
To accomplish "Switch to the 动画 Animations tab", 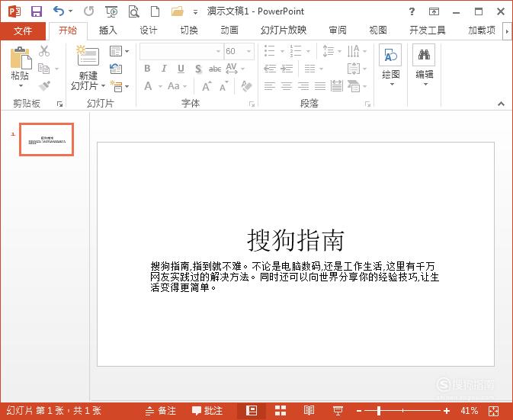I will pos(229,30).
